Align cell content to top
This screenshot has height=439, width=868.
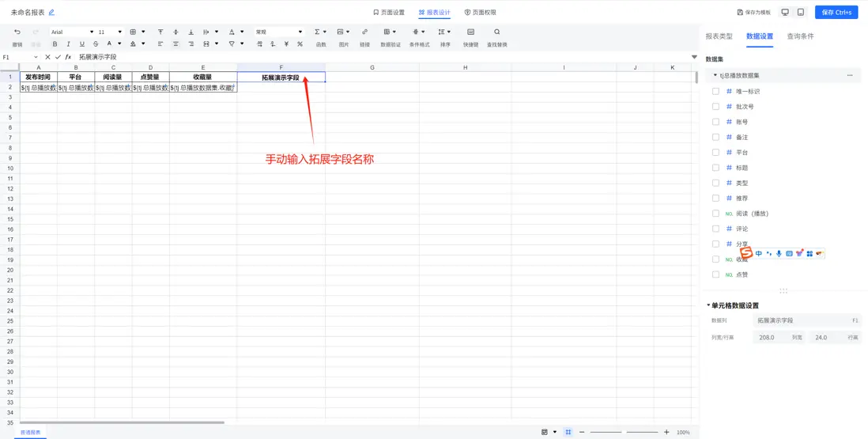(160, 32)
